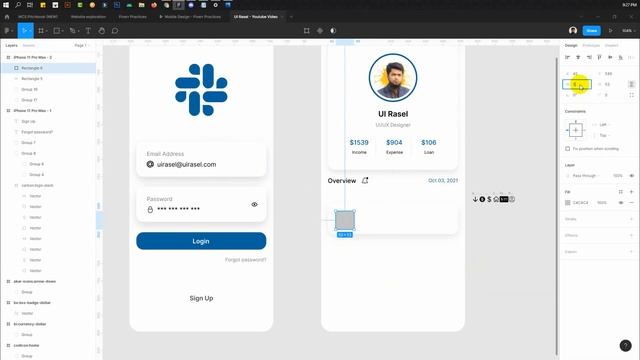Select the Rectangle 5 layer
640x360 pixels.
click(x=48, y=79)
